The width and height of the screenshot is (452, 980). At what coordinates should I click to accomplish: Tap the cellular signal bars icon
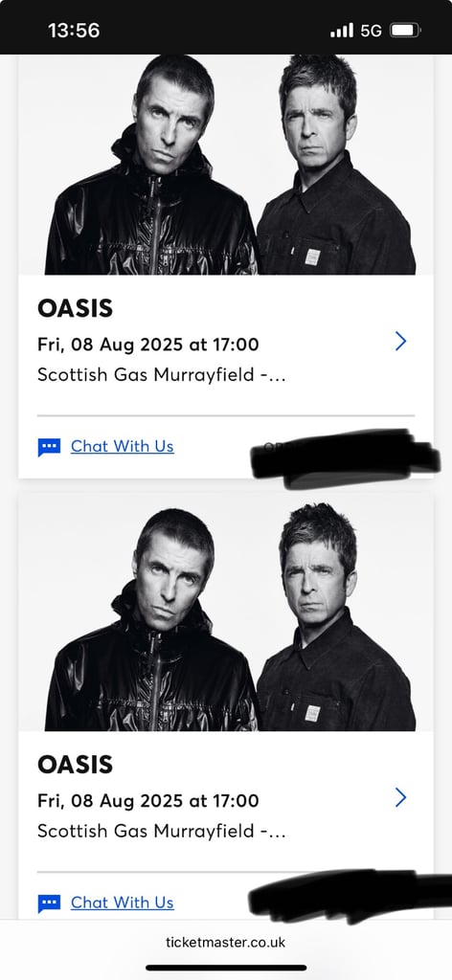(x=342, y=30)
